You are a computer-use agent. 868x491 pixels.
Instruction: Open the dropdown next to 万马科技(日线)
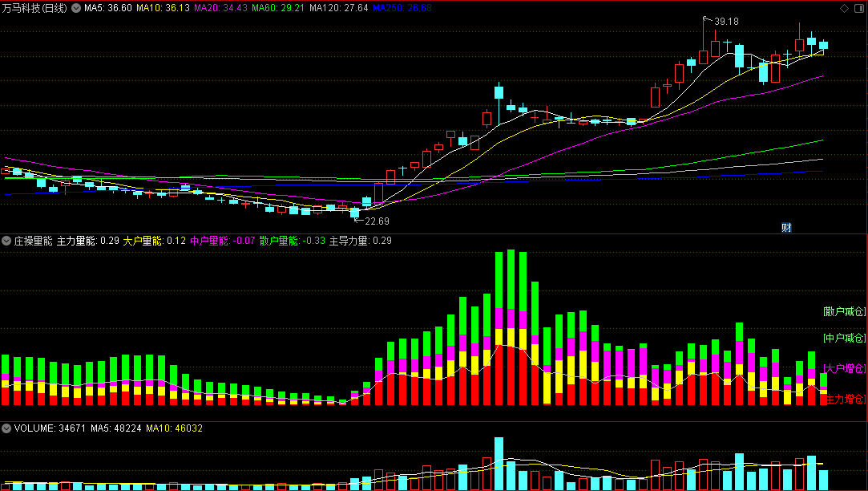click(x=76, y=8)
